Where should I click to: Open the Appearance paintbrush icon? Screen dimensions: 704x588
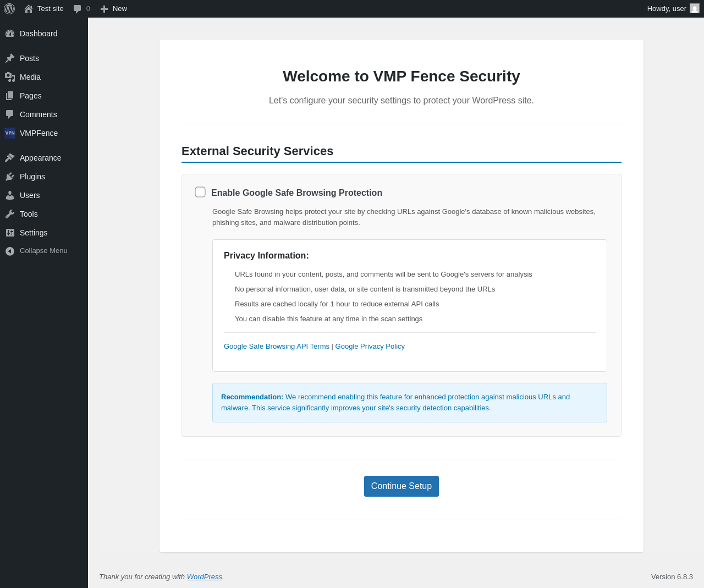[10, 158]
